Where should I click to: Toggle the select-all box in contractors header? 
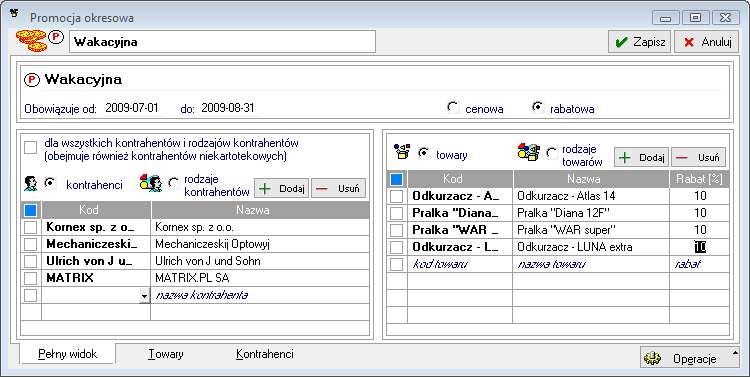pos(31,210)
